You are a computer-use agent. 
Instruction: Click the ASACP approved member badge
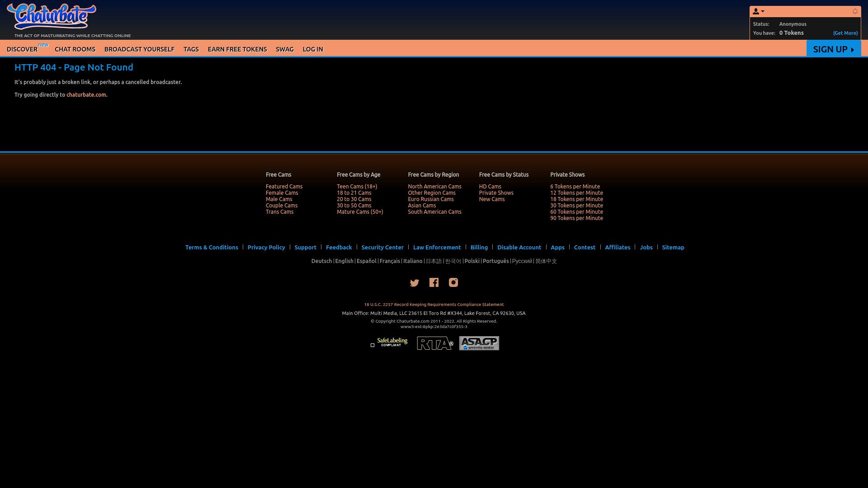tap(479, 343)
